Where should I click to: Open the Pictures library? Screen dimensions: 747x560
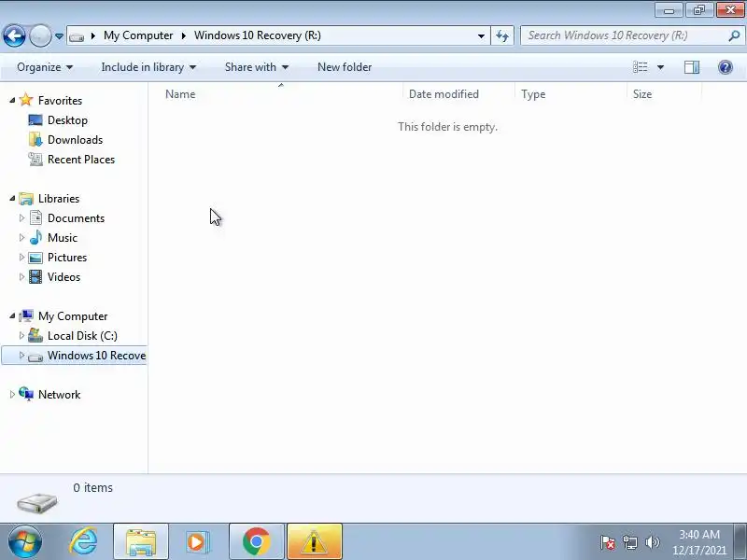pos(67,258)
